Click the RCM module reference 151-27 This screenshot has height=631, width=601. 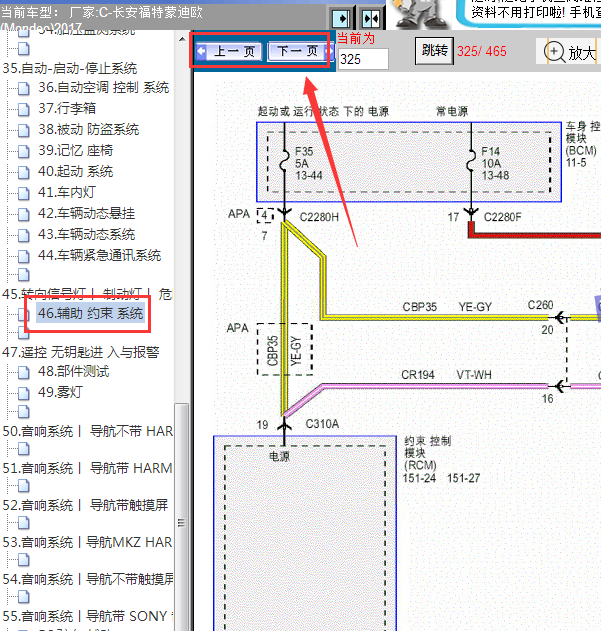pos(463,478)
